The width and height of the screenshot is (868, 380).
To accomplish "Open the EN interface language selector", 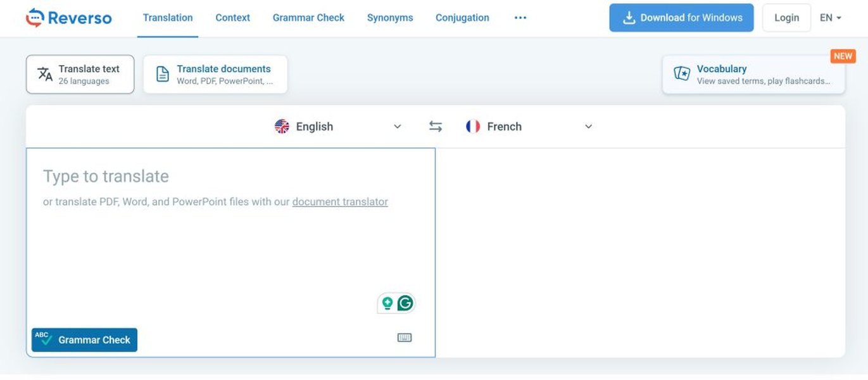I will pos(830,17).
